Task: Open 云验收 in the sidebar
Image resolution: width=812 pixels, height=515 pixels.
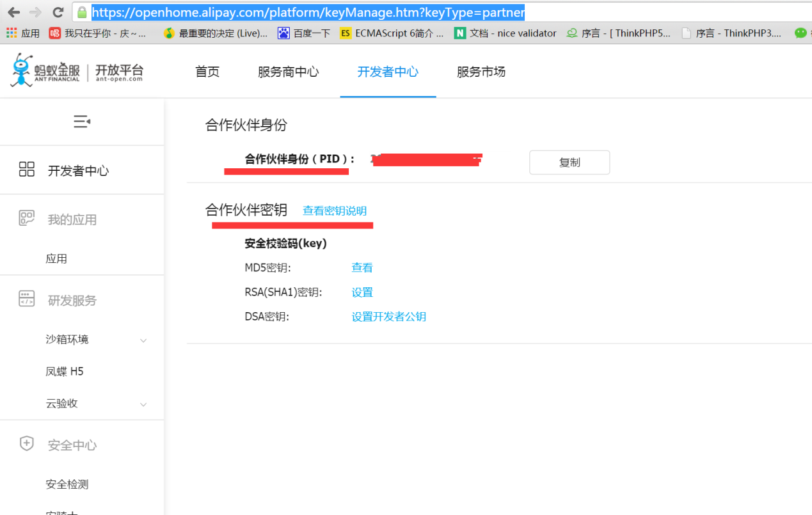Action: point(61,404)
